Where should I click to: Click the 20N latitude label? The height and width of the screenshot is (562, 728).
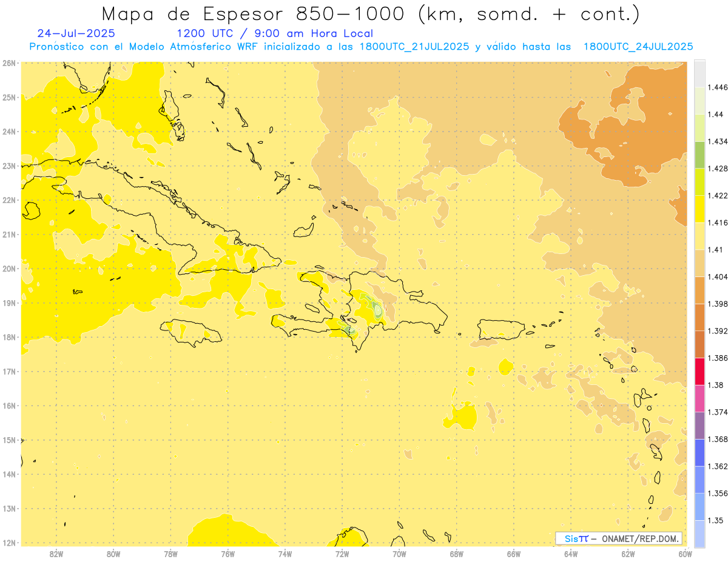click(8, 269)
